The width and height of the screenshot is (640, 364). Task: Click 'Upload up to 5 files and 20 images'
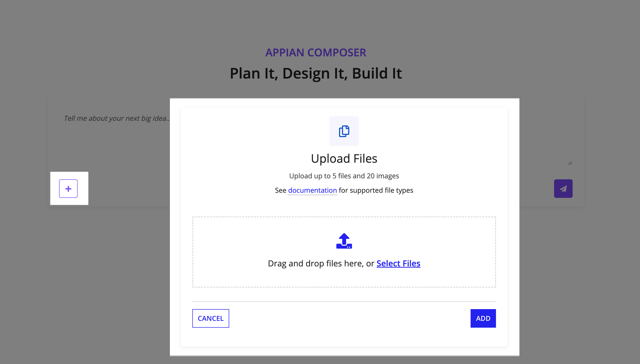344,176
